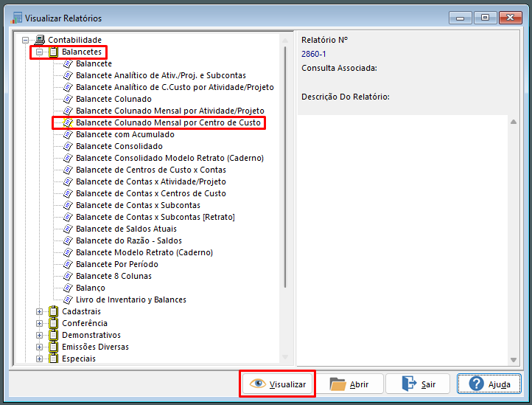Click the report icon beside Balancete Colunado

tap(69, 99)
